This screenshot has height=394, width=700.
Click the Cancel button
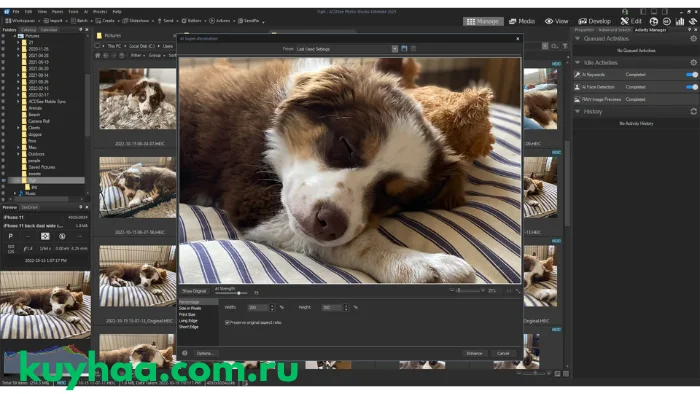click(503, 353)
